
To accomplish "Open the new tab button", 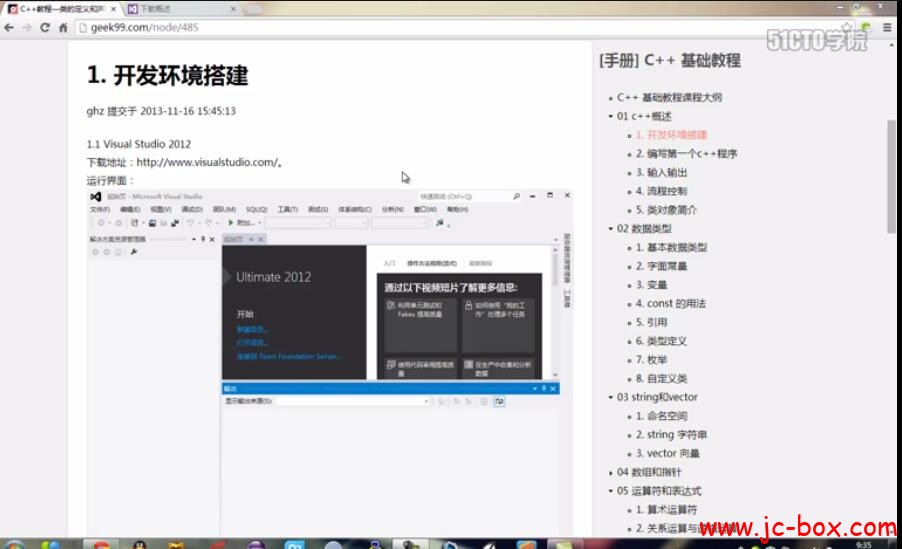I will click(x=253, y=9).
